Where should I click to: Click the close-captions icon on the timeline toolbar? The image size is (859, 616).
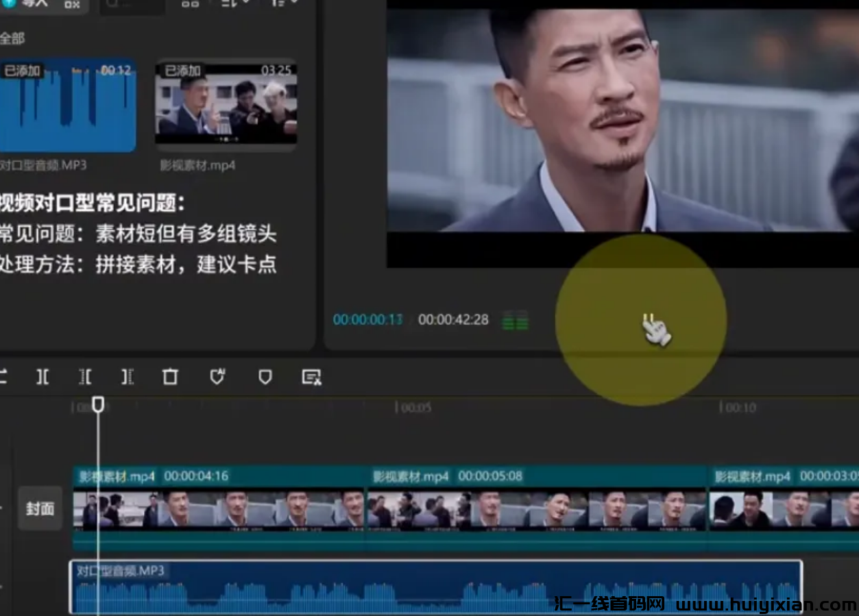[x=312, y=377]
